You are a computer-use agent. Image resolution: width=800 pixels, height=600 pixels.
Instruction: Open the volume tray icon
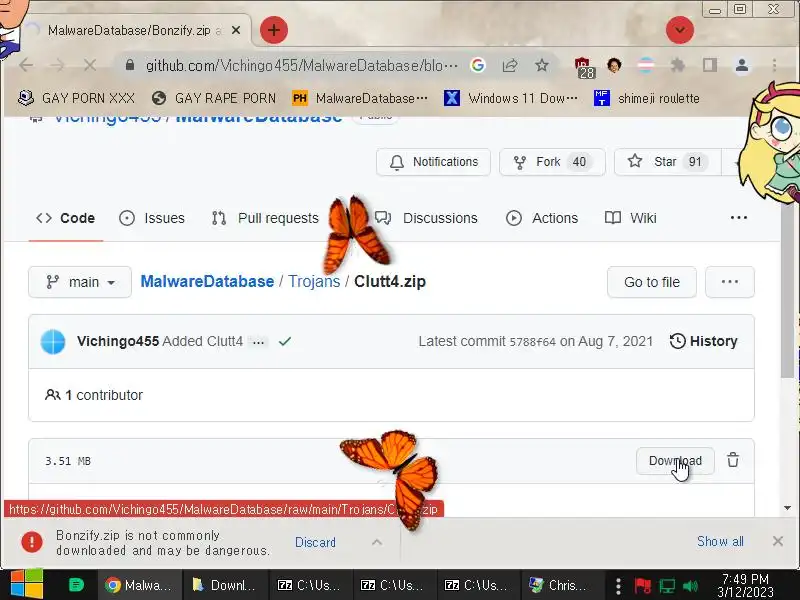(690, 586)
